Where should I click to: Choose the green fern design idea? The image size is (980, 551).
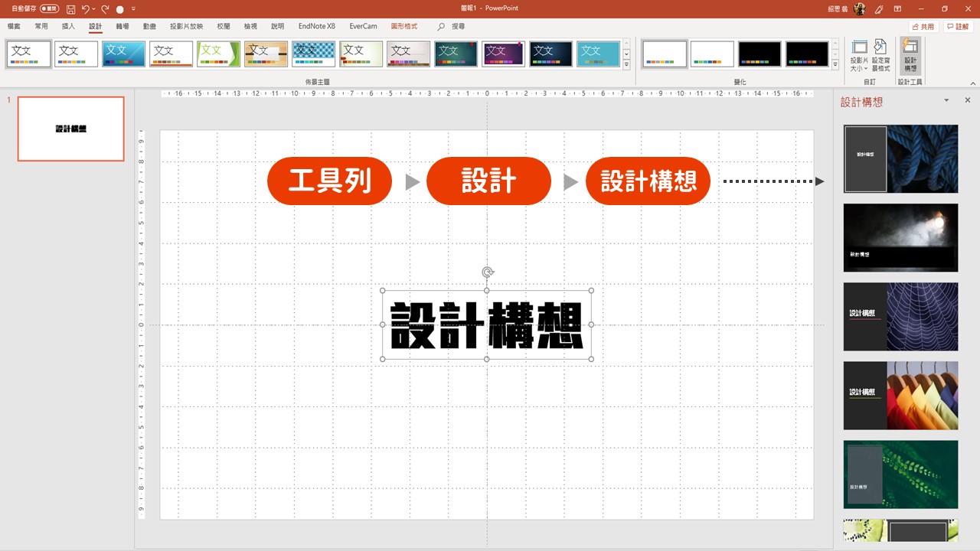[900, 474]
